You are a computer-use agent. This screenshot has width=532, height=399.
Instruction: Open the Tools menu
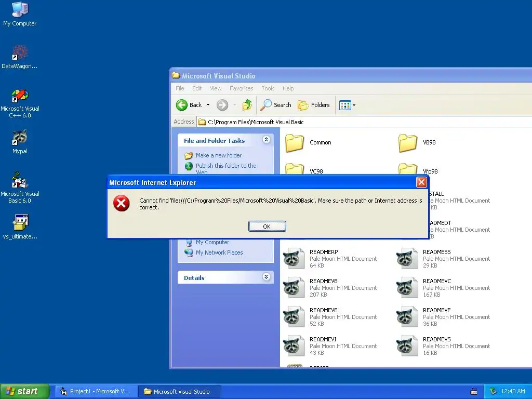[268, 88]
